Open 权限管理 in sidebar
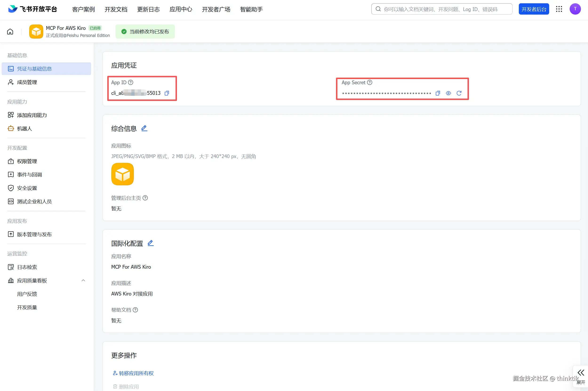Screen dimensions: 588x391 click(27, 161)
